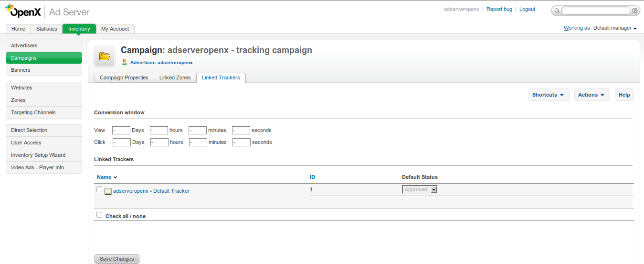Screen dimensions: 644x264
Task: Expand the Actions dropdown menu
Action: 591,95
